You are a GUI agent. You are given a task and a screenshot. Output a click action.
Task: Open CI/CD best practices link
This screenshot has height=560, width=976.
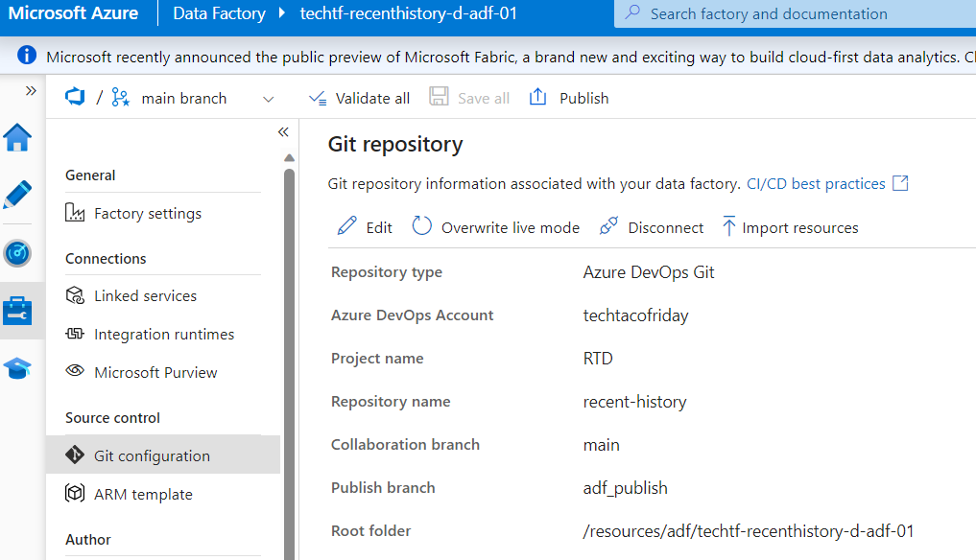pyautogui.click(x=816, y=183)
